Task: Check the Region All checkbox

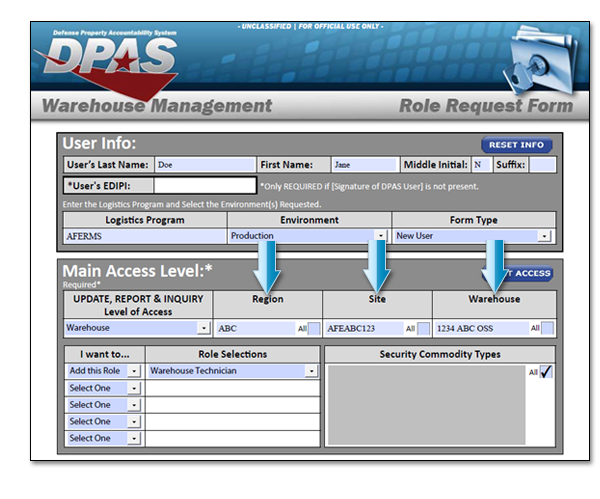Action: coord(314,328)
